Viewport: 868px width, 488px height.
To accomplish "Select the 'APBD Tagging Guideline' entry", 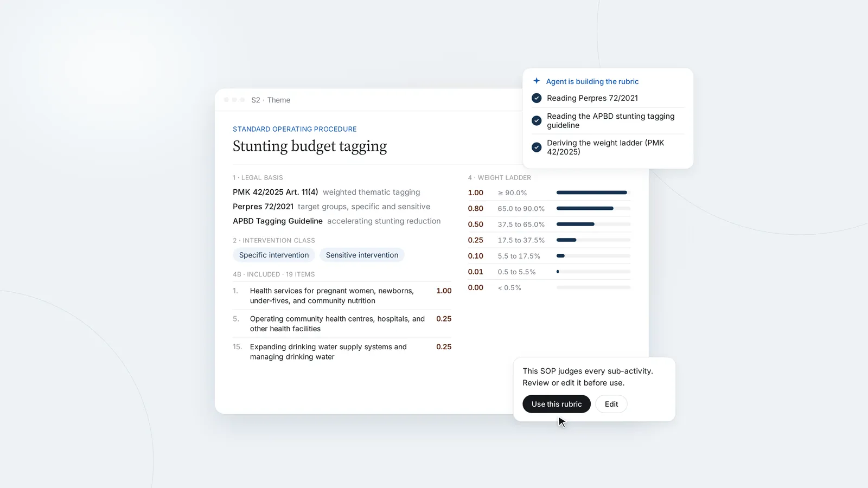I will (x=278, y=221).
